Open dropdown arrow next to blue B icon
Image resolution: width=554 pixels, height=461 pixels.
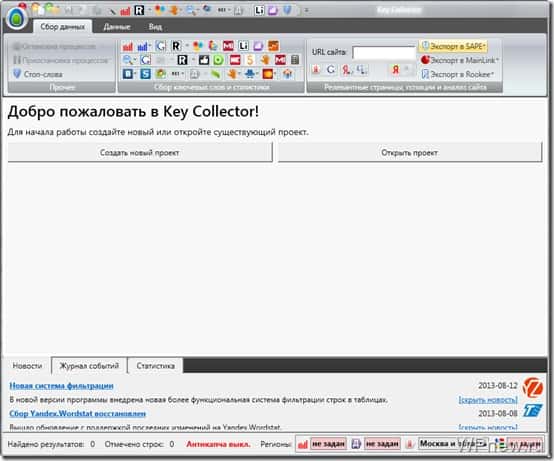(x=136, y=74)
